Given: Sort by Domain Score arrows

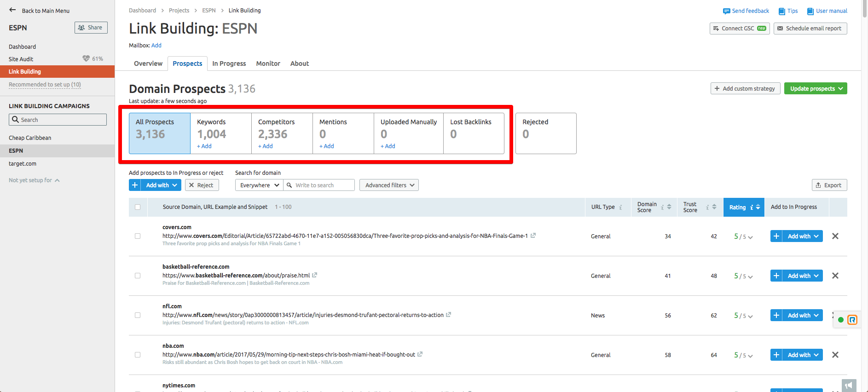Looking at the screenshot, I should (x=669, y=207).
